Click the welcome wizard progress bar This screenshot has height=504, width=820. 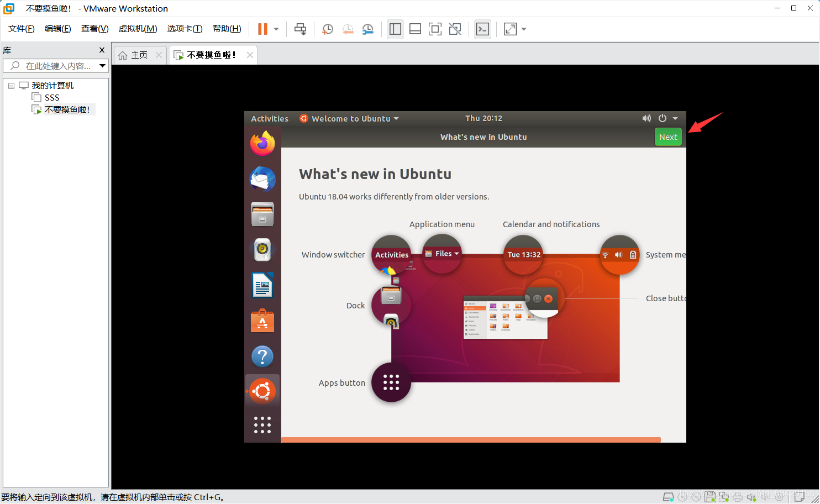pyautogui.click(x=471, y=440)
